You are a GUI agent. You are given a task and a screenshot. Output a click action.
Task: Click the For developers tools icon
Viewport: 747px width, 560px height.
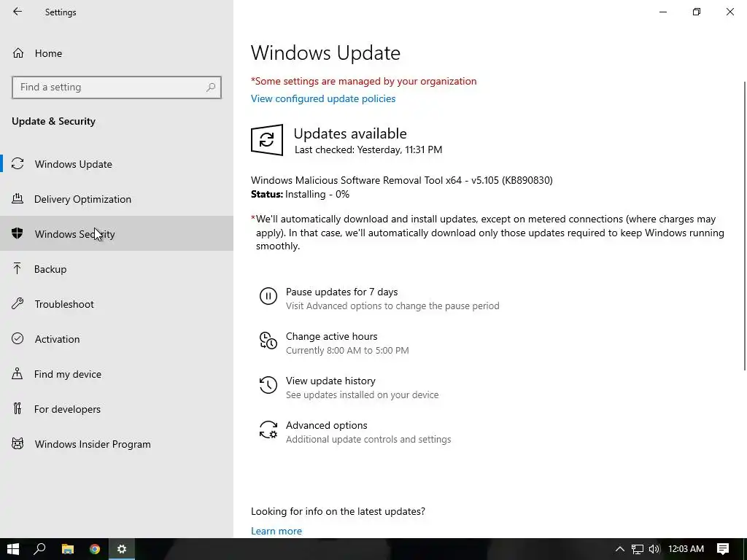click(18, 408)
